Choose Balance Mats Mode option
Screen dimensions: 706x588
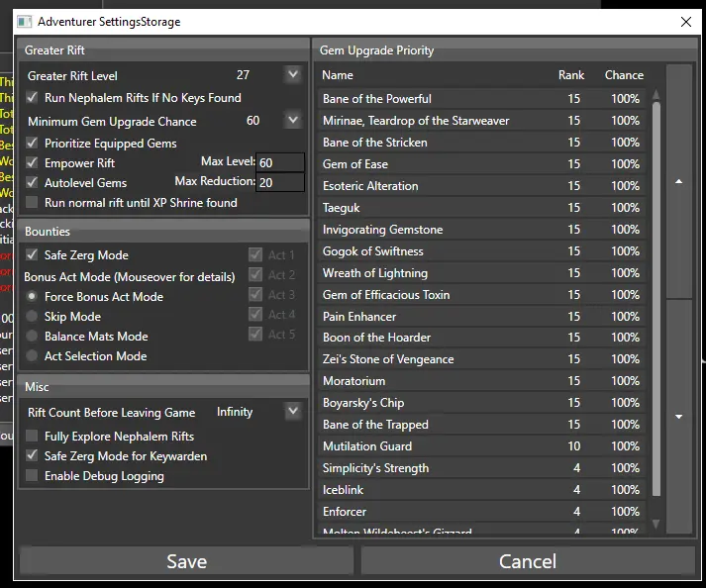coord(34,337)
